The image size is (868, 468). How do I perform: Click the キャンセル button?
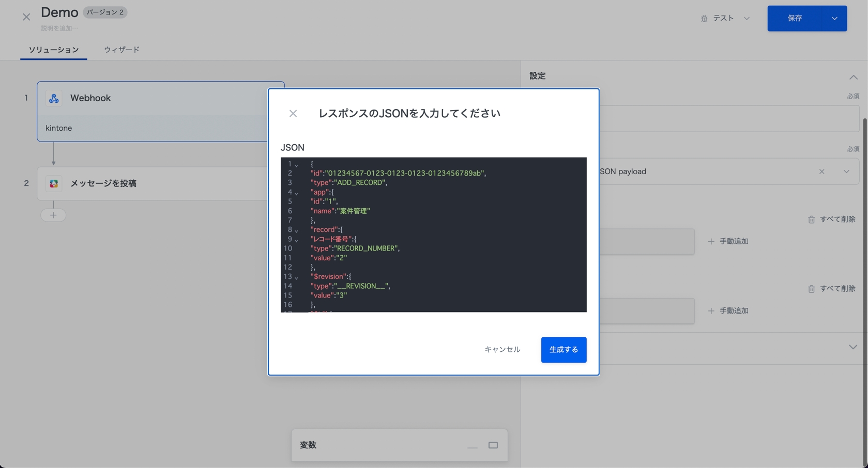click(502, 350)
